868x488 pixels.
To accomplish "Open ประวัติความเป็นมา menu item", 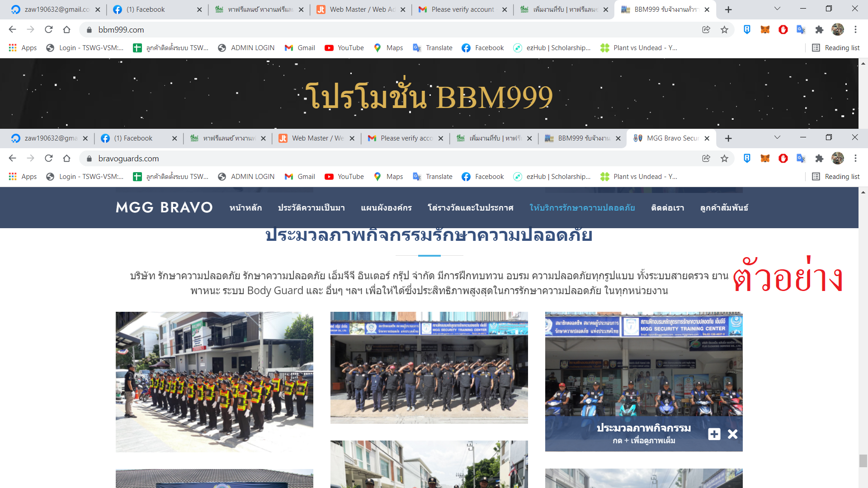I will [311, 208].
